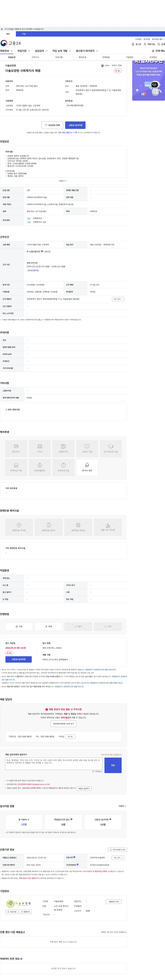This screenshot has height=980, width=165.
Task: Open the 회원가입 sign-up icon
Action: tap(149, 44)
